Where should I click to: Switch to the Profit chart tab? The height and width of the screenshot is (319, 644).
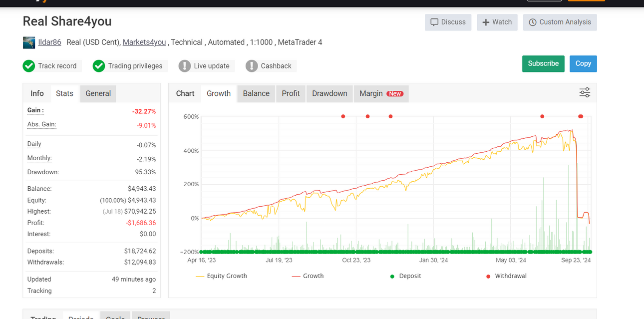pyautogui.click(x=291, y=93)
